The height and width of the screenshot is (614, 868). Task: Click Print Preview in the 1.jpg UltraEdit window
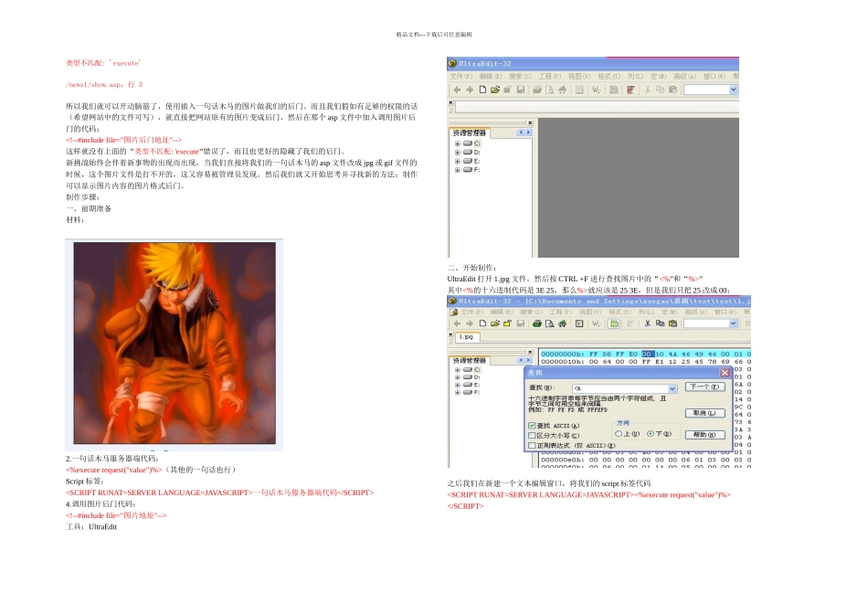click(550, 323)
